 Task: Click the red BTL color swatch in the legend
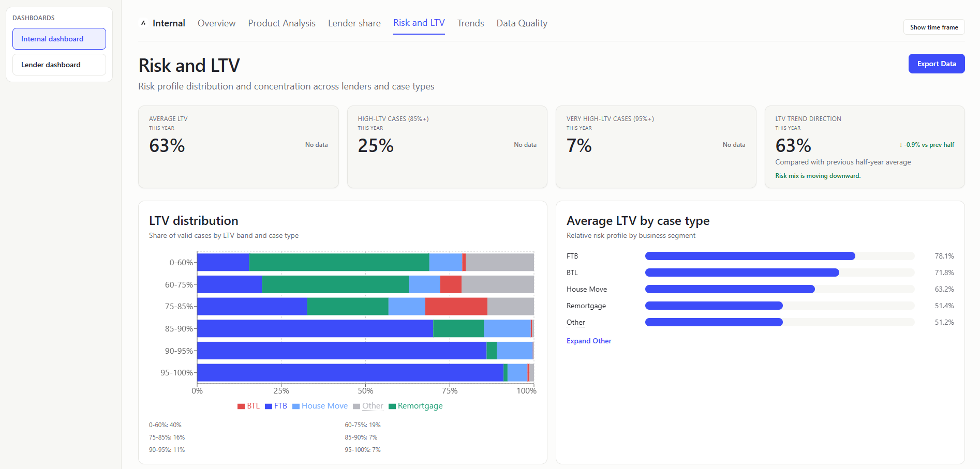pos(240,406)
